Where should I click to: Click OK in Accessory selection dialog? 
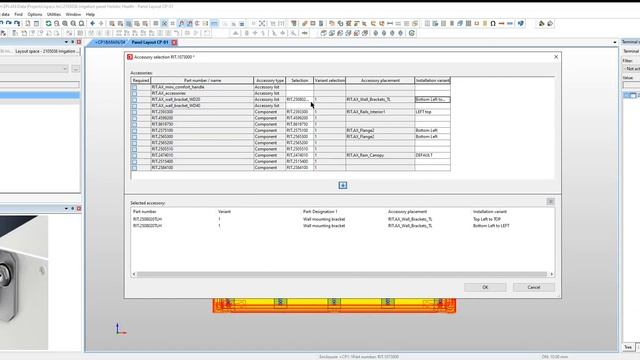(485, 287)
